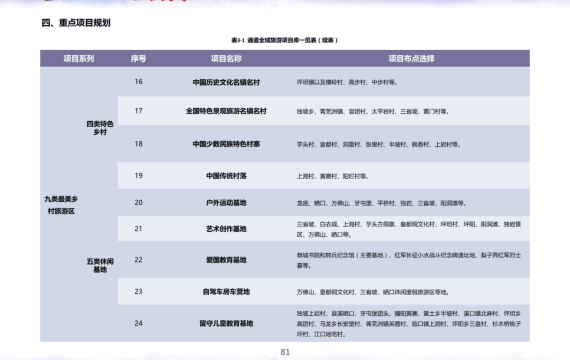The width and height of the screenshot is (570, 360).
Task: Select the 项目名称 column header
Action: pos(226,59)
